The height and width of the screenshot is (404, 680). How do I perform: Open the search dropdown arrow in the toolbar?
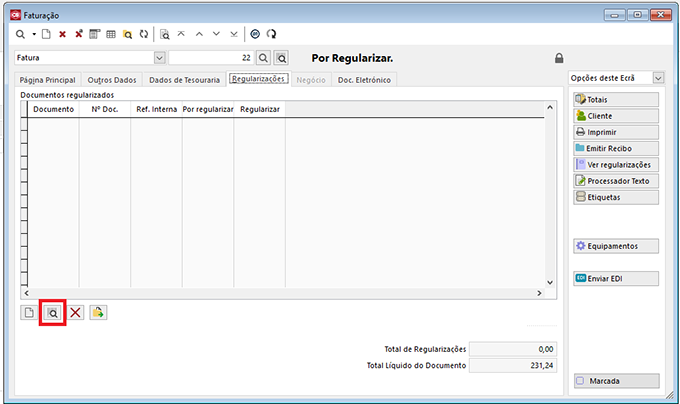point(33,34)
